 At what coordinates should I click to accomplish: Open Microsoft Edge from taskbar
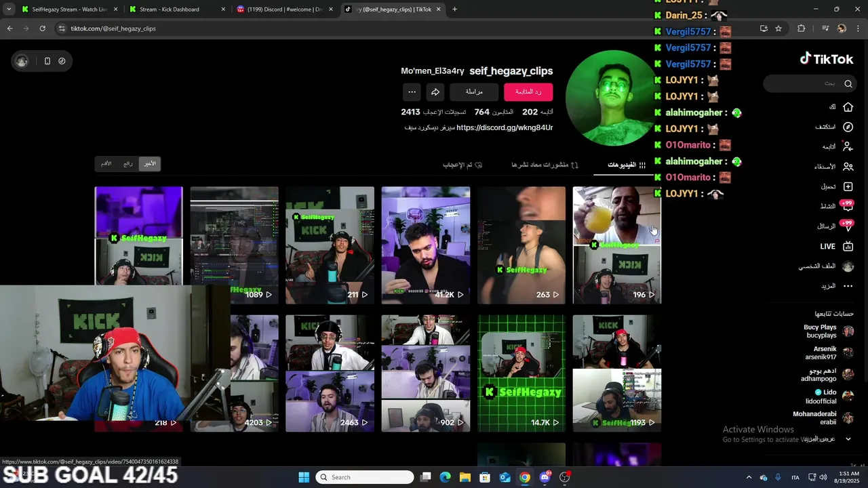(x=445, y=477)
